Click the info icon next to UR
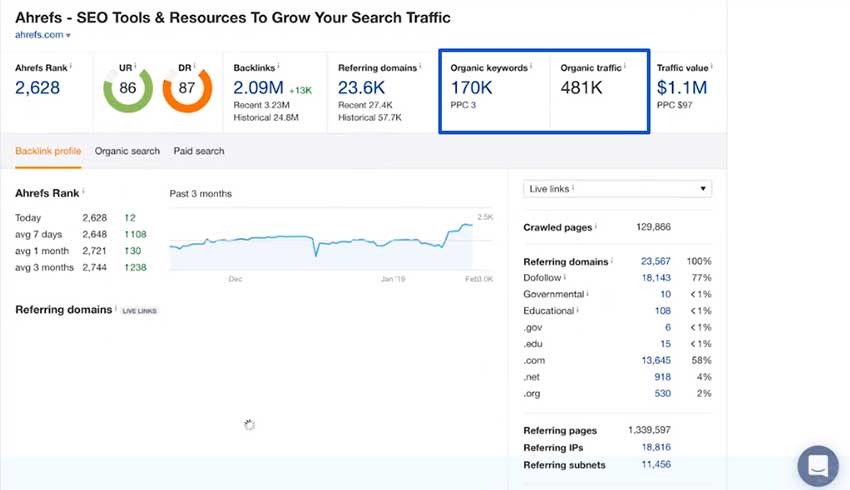Image resolution: width=850 pixels, height=490 pixels. click(x=135, y=66)
